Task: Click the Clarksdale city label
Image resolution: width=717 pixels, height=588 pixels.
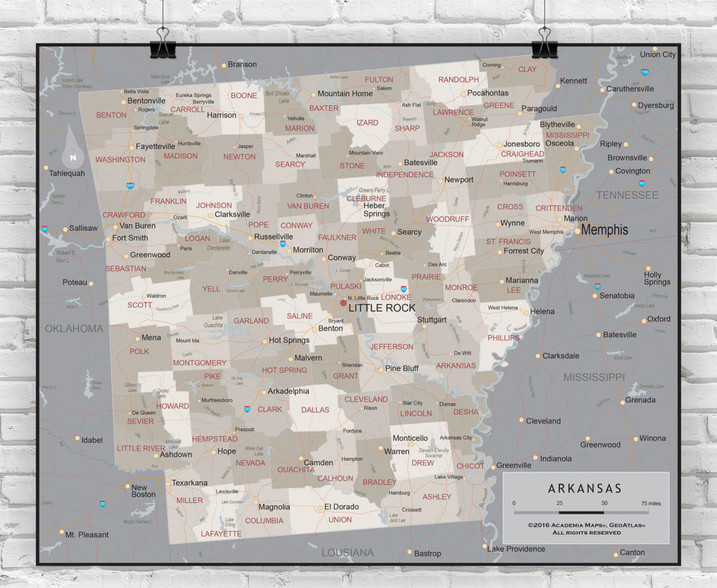Action: 561,356
